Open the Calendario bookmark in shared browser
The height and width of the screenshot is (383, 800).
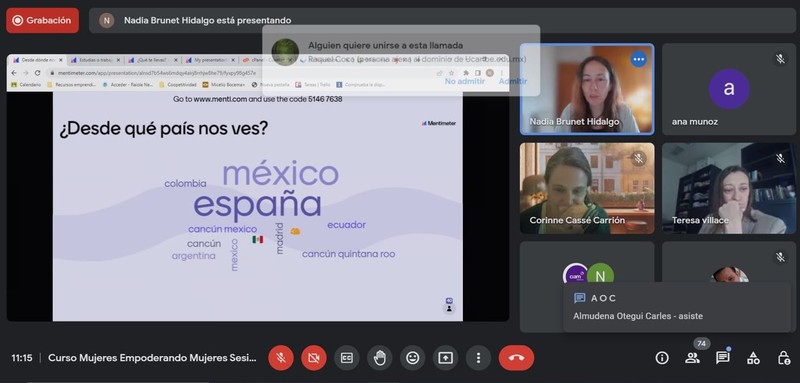27,85
